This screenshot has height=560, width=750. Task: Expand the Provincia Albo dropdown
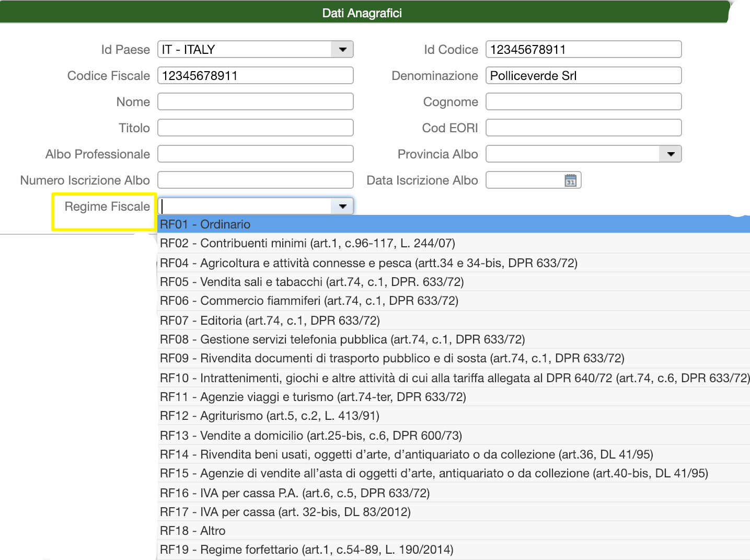click(x=671, y=154)
